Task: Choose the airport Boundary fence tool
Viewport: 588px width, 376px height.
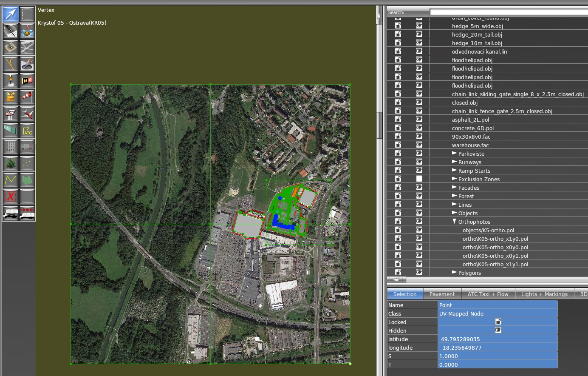Action: coord(10,130)
